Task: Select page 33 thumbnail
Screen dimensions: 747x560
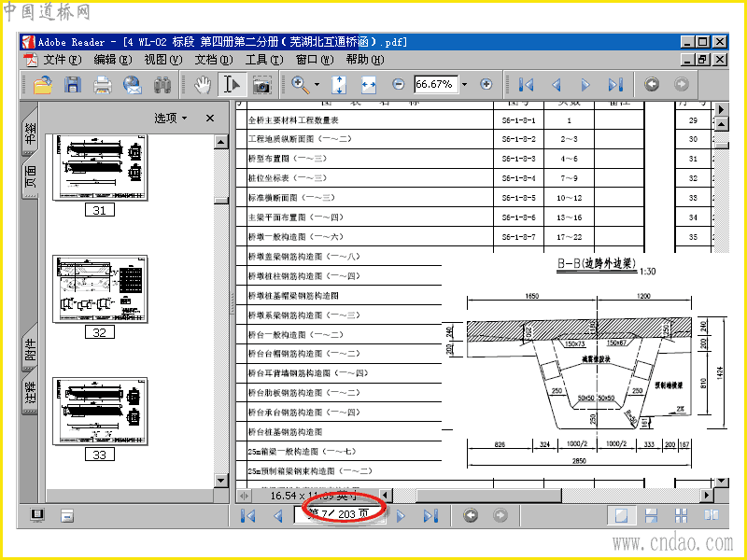Action: click(x=100, y=412)
